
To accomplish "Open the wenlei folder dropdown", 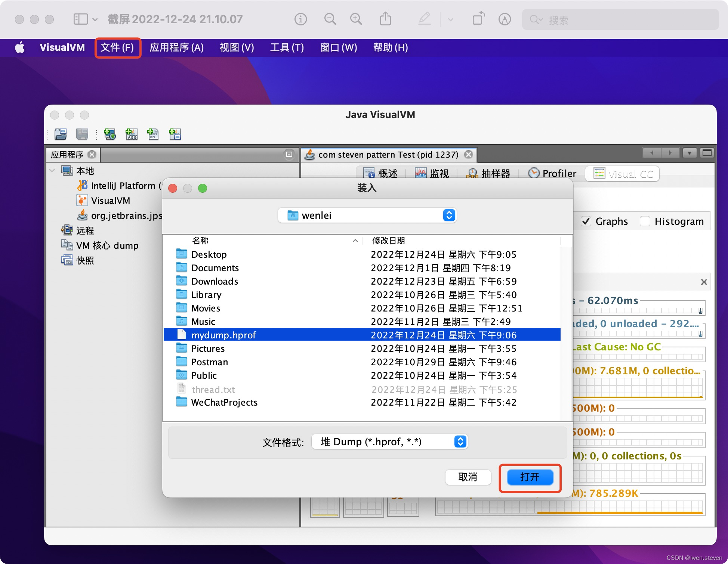I will click(x=367, y=215).
